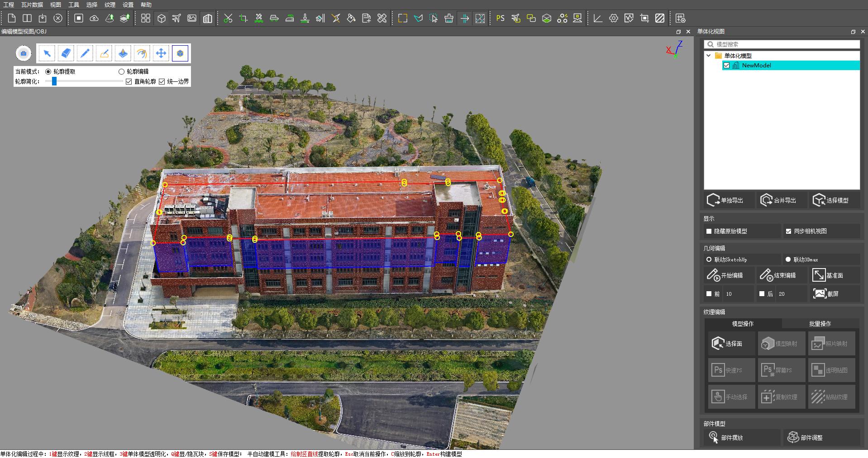Uncheck the 直角轮廓 checkbox
Screen dimensions: 868x458
129,81
